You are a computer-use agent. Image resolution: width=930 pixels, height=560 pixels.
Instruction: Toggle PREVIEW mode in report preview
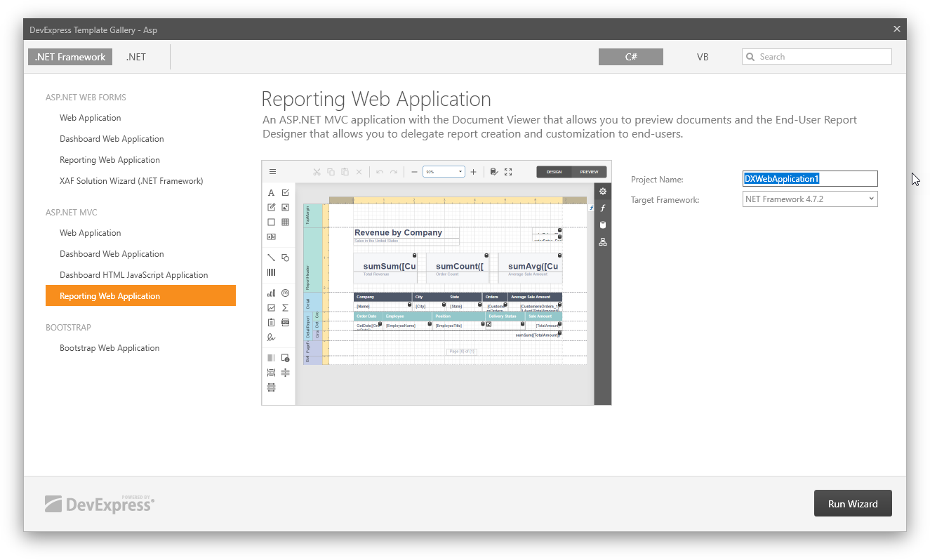tap(589, 172)
